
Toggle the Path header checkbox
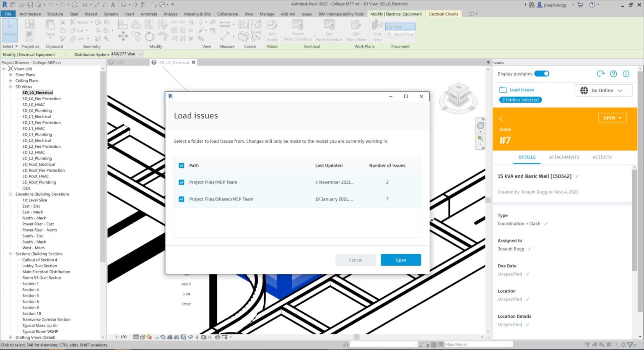pyautogui.click(x=182, y=165)
